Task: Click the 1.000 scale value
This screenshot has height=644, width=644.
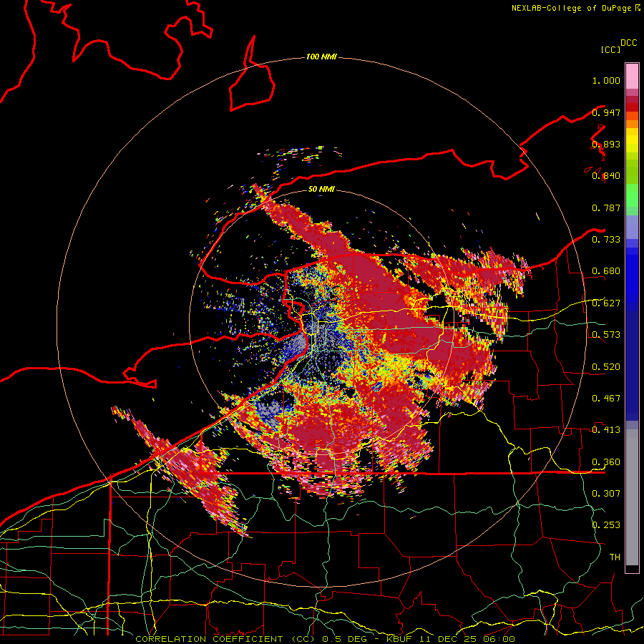Action: click(606, 80)
